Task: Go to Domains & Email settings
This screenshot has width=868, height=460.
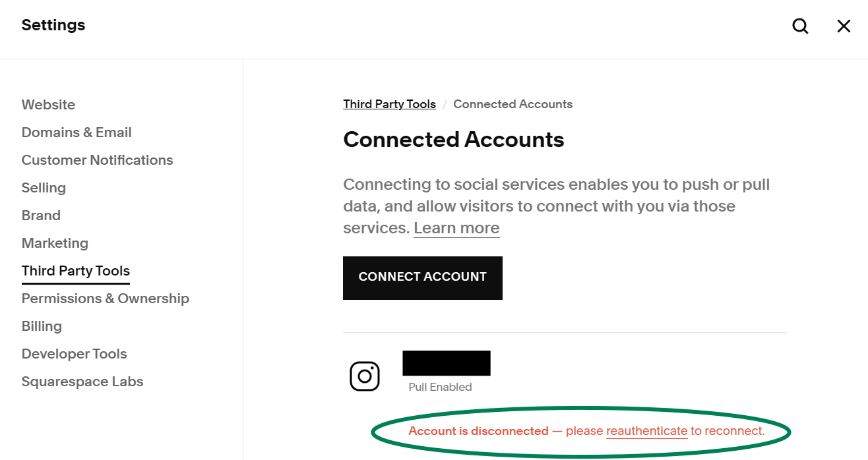Action: 77,132
